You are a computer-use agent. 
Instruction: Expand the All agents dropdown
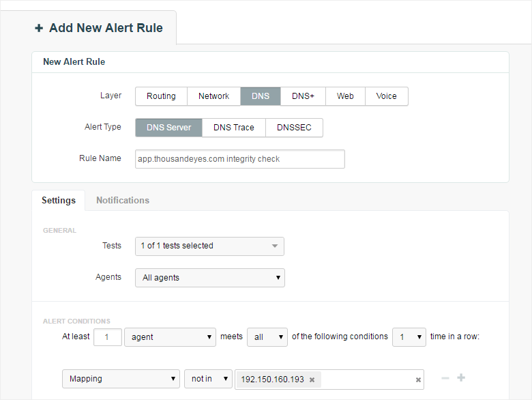tap(209, 278)
